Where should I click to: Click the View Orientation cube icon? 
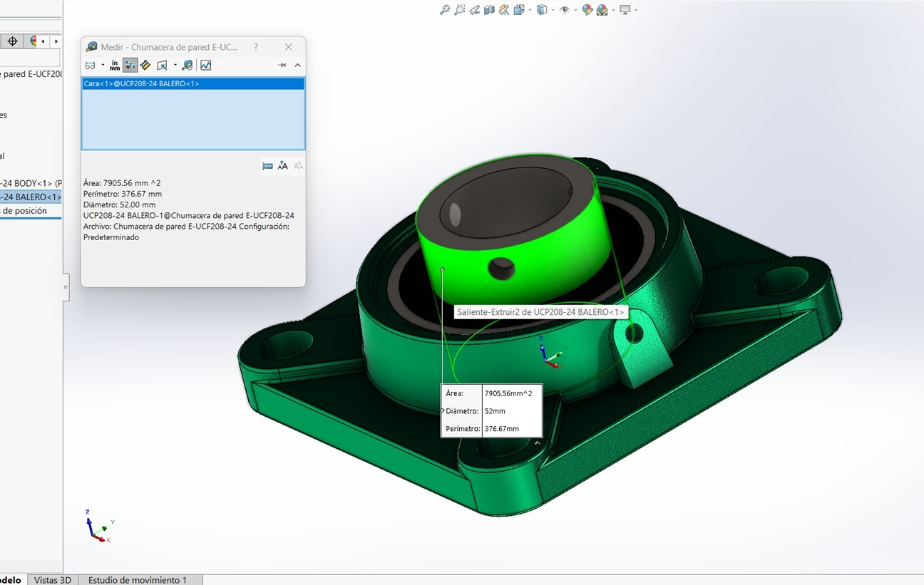click(518, 10)
